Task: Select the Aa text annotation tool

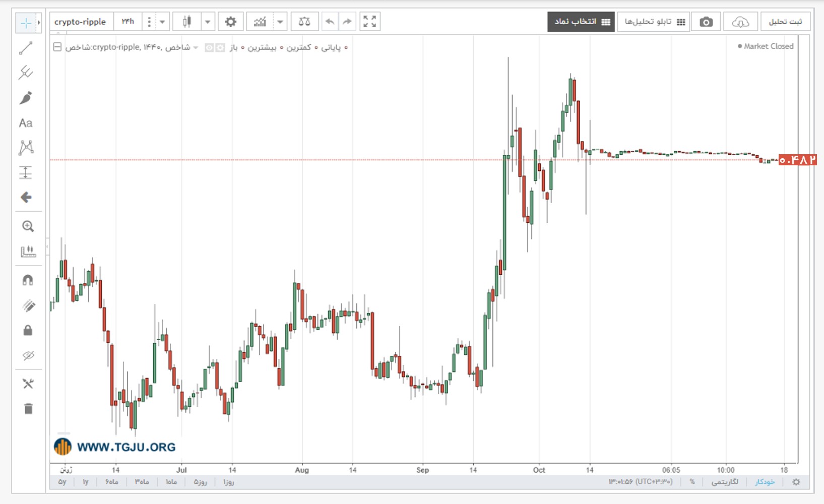Action: (26, 123)
